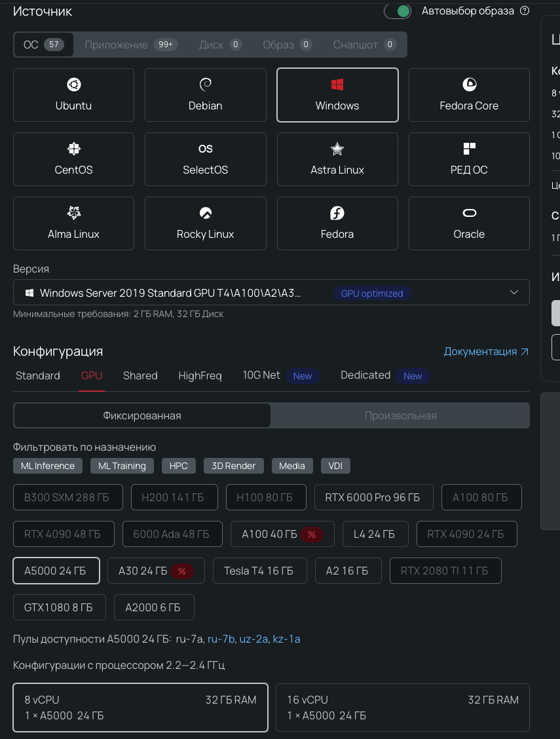This screenshot has width=560, height=739.
Task: Choose the 16 vCPU 32 ГБ RAM configuration
Action: (x=403, y=708)
